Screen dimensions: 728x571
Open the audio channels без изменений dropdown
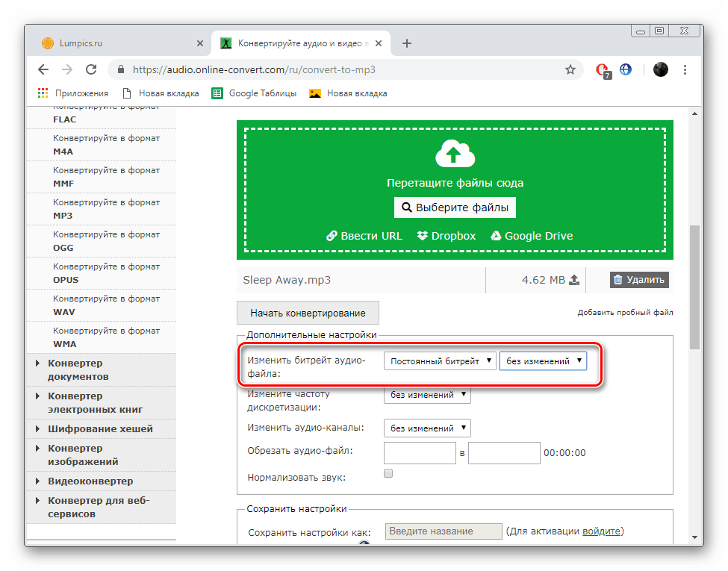point(427,428)
